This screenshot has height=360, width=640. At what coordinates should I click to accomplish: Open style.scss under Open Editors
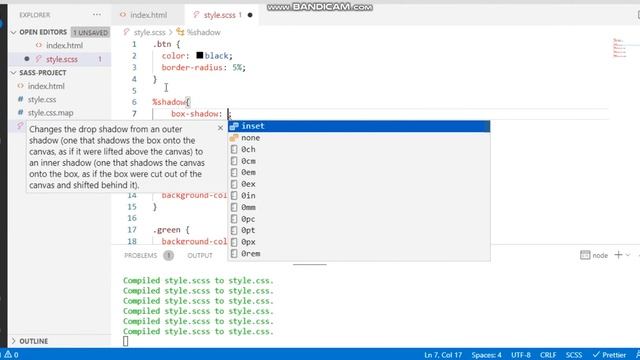(62, 59)
